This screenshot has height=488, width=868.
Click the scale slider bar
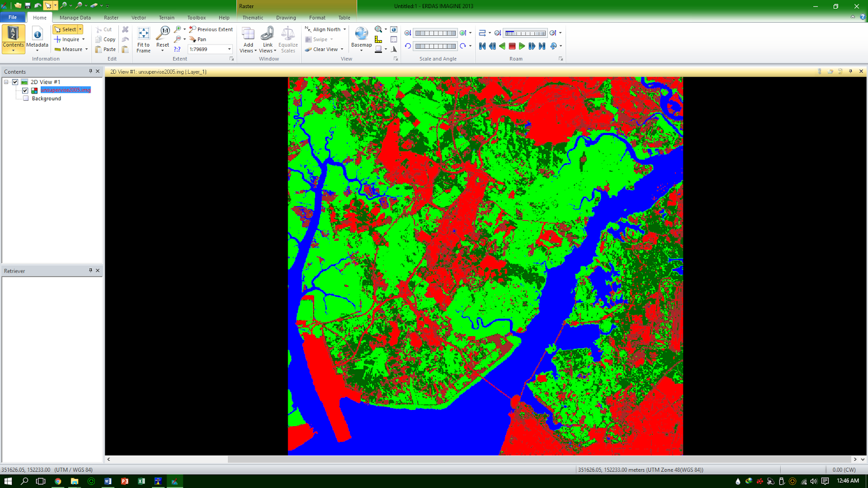435,33
